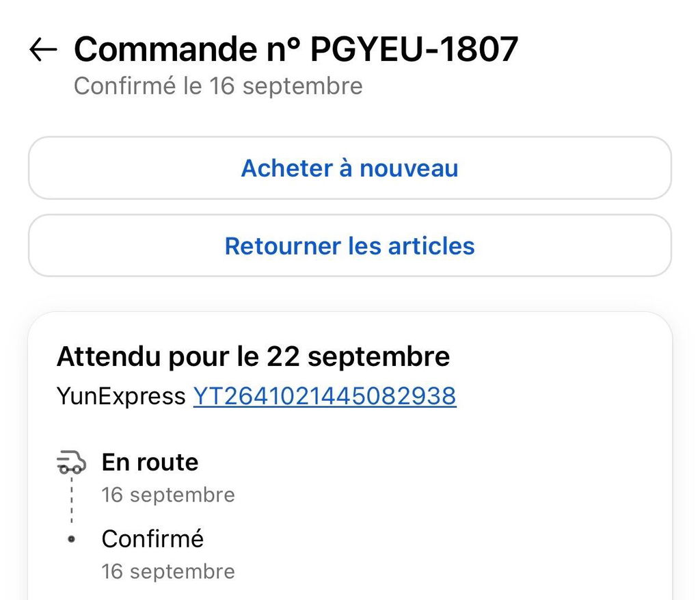Tap the Acheter à nouveau button
This screenshot has width=700, height=600.
pos(350,168)
